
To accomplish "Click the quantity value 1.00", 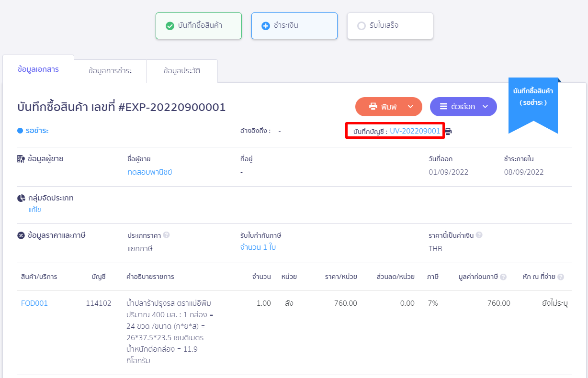I will click(x=263, y=303).
